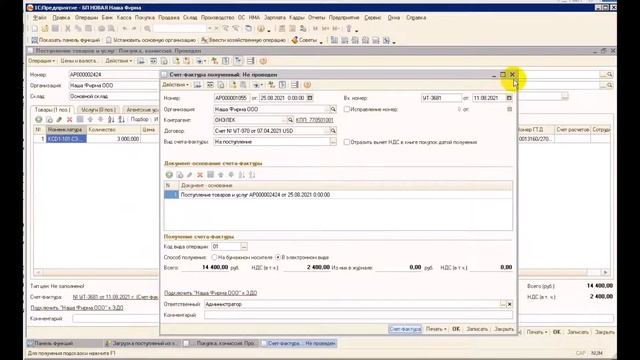Click Записать in the invoice window
The width and height of the screenshot is (640, 360).
(477, 329)
